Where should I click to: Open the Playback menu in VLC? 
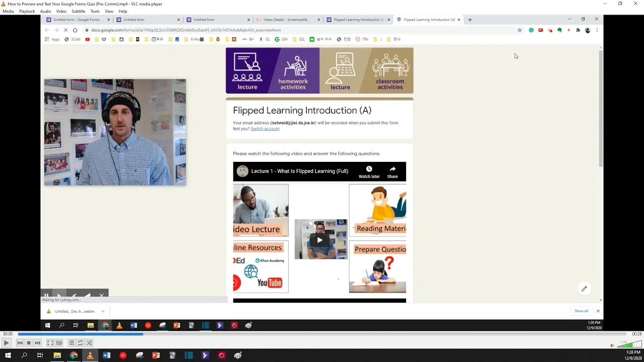(x=27, y=11)
